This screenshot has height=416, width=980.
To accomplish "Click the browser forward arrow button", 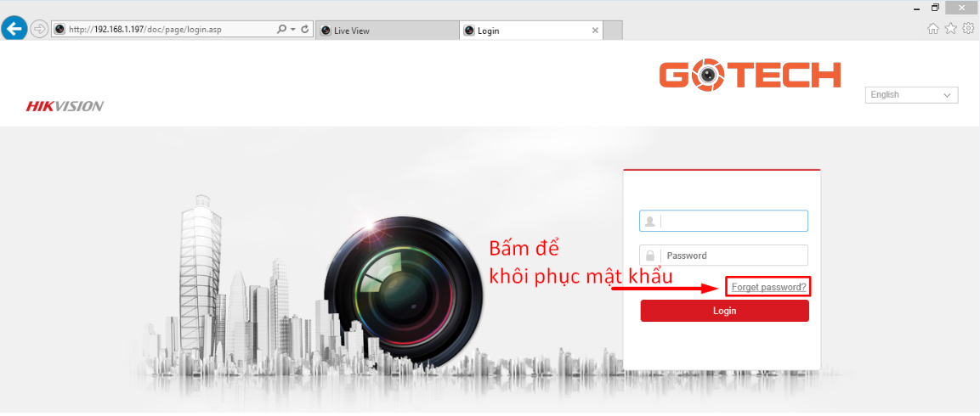I will point(39,30).
